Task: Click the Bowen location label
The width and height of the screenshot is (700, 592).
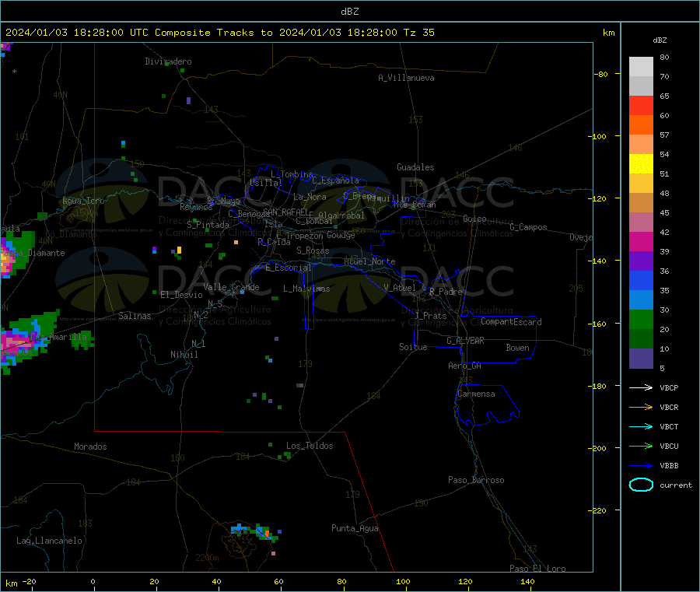Action: [518, 348]
